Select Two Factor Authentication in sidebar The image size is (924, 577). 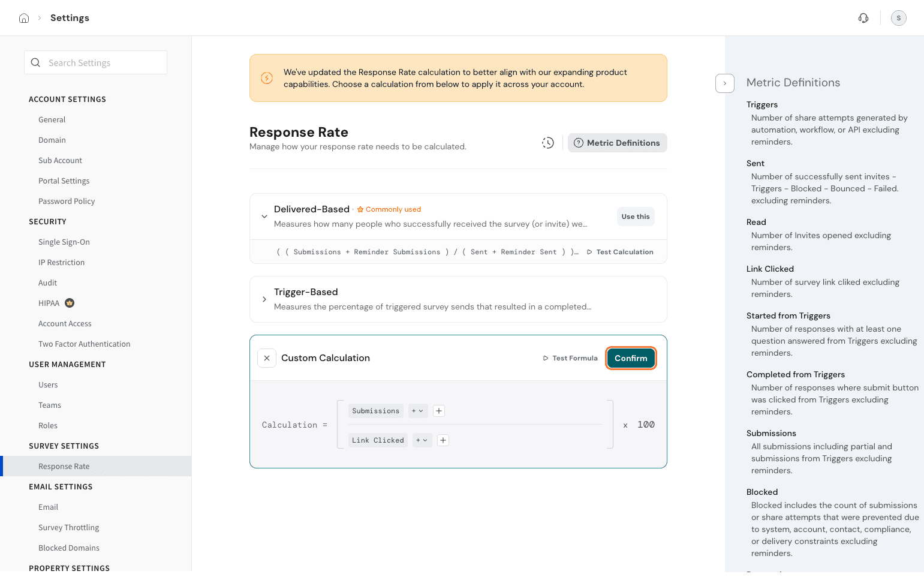[84, 344]
